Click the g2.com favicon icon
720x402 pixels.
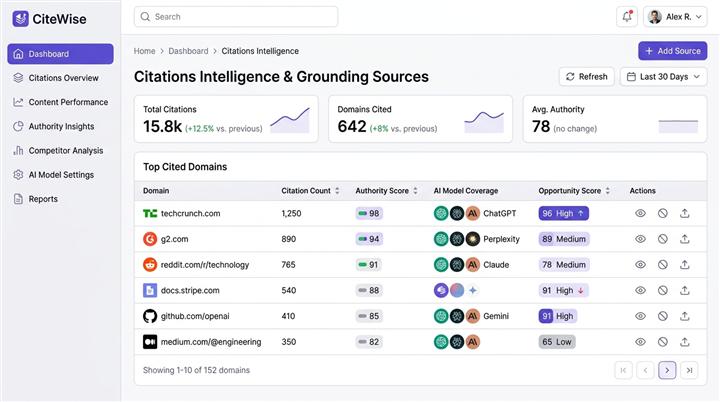coord(150,239)
